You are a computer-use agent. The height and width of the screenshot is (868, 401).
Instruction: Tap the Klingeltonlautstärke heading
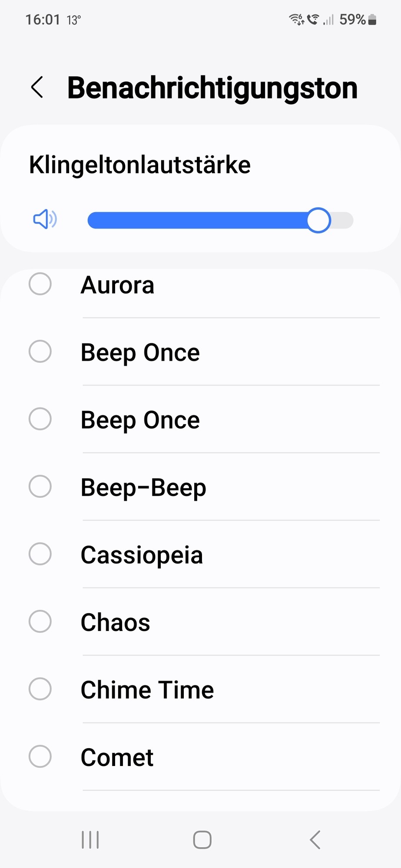[139, 165]
